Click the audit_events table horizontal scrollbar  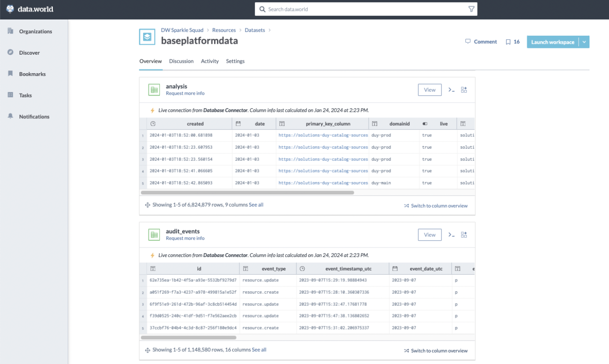click(x=188, y=337)
